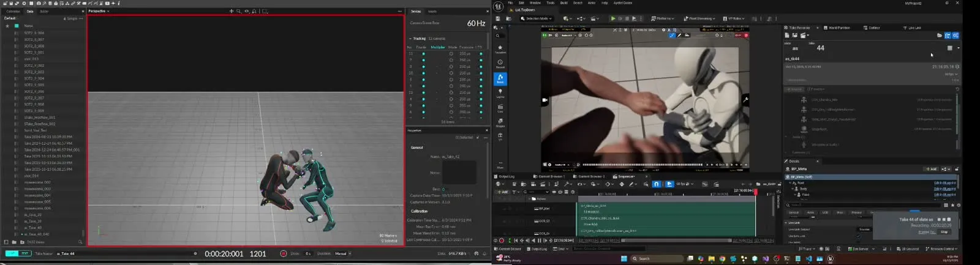The height and width of the screenshot is (265, 980).
Task: Select the Shapes category icon
Action: click(500, 121)
